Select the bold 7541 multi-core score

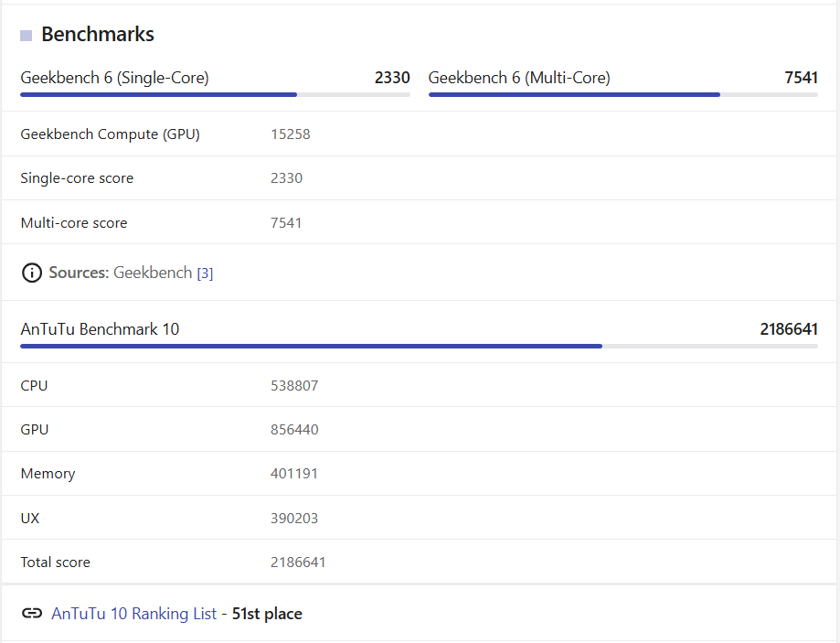click(x=801, y=78)
